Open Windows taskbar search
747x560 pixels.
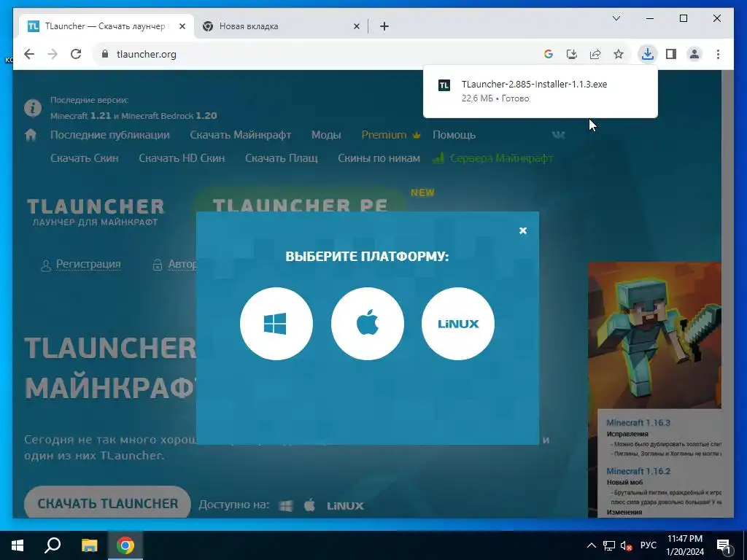(53, 545)
